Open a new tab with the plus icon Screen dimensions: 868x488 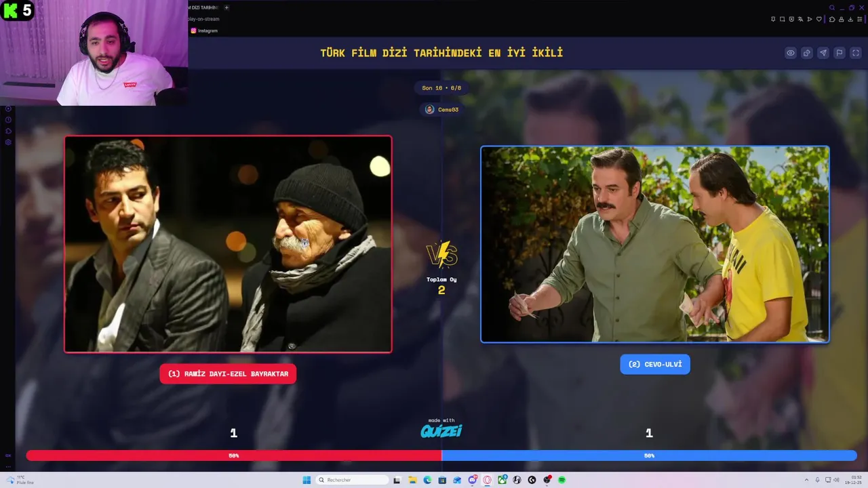(226, 7)
